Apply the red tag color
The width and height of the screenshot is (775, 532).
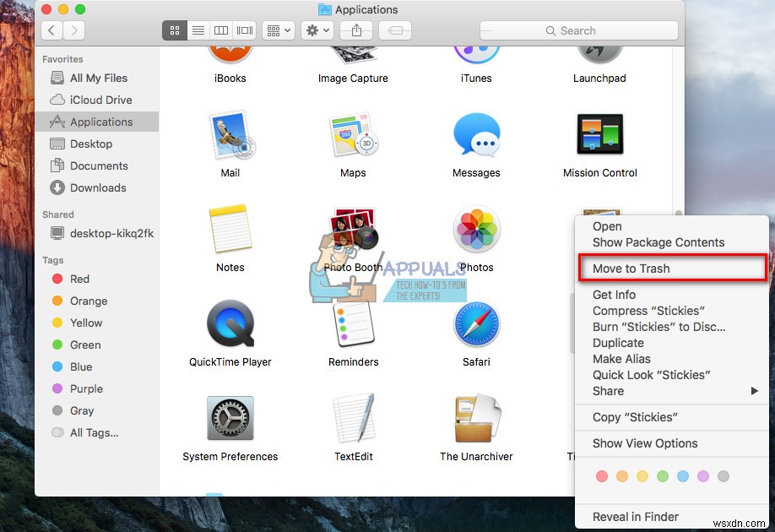(x=602, y=476)
